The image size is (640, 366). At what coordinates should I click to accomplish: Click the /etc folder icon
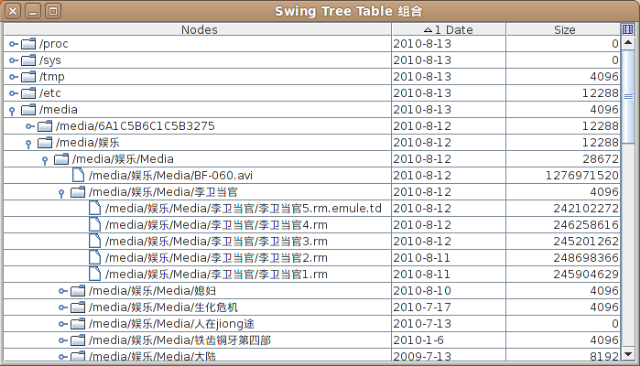tap(29, 93)
